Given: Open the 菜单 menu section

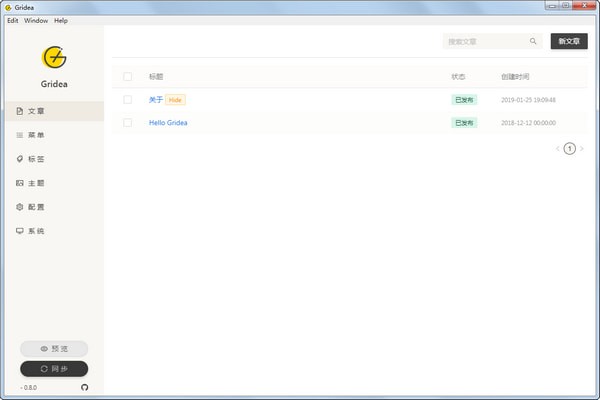Looking at the screenshot, I should (x=31, y=135).
